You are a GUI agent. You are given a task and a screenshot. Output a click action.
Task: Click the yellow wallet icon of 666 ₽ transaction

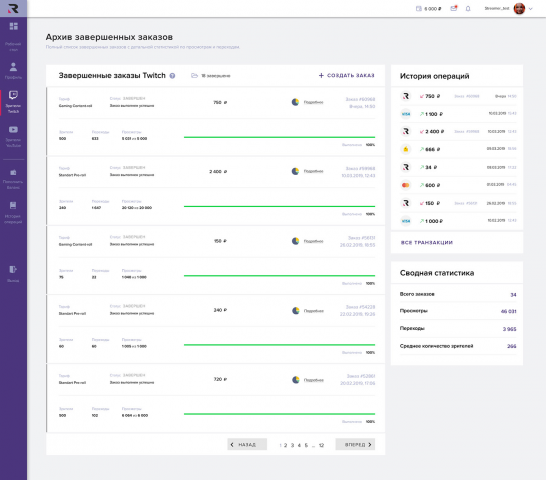[406, 149]
